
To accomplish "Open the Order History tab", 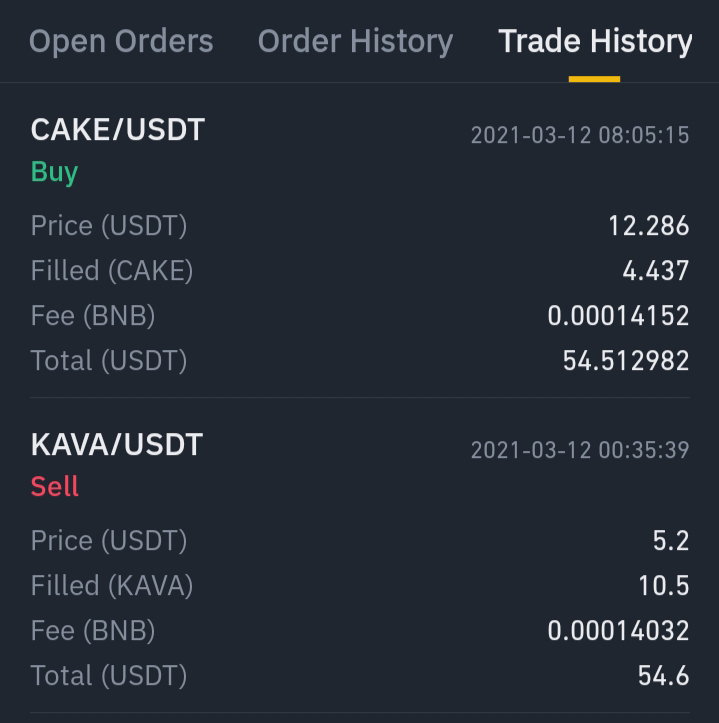I will pos(356,41).
